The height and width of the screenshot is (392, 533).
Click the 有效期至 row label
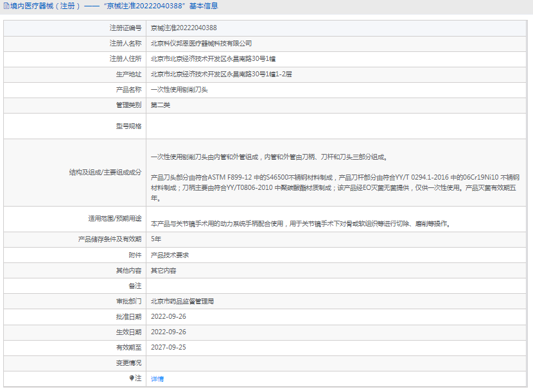(x=128, y=347)
